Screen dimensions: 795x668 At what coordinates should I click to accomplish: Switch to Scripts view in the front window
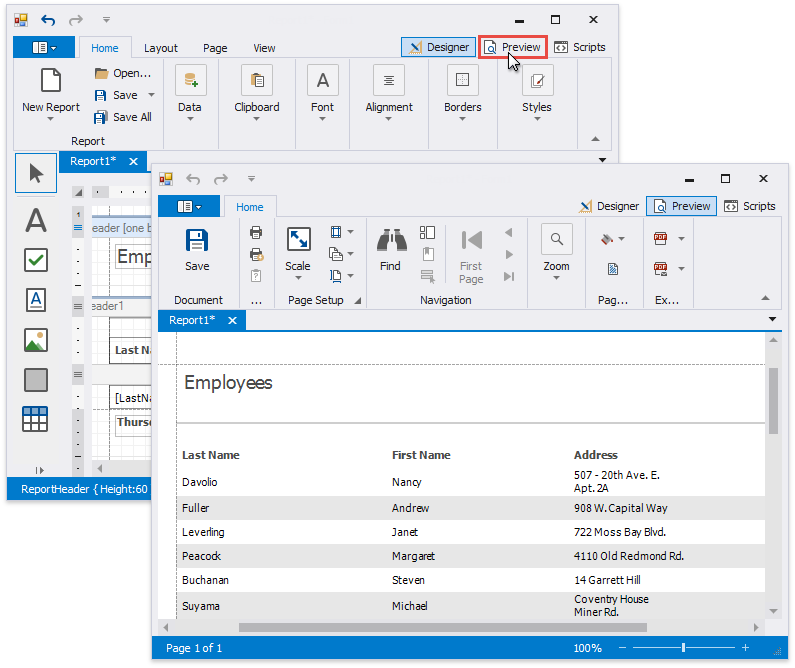(x=750, y=206)
